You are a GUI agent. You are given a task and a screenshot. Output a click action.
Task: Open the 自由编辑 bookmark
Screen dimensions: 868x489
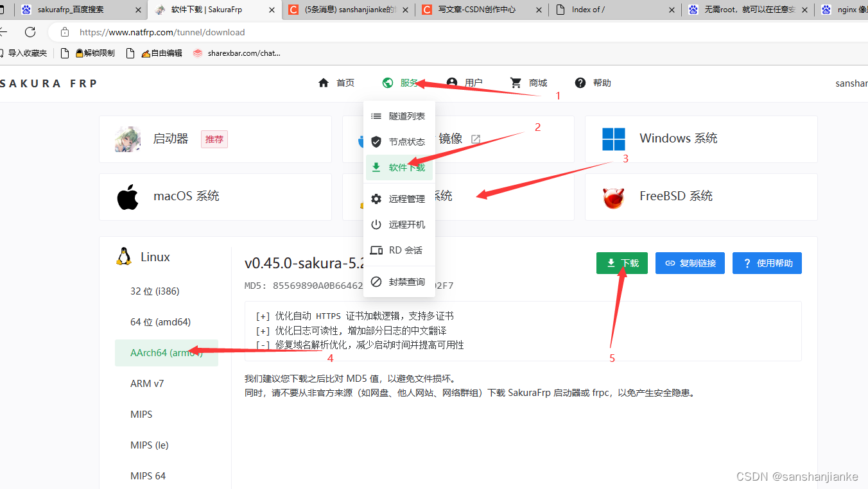154,53
